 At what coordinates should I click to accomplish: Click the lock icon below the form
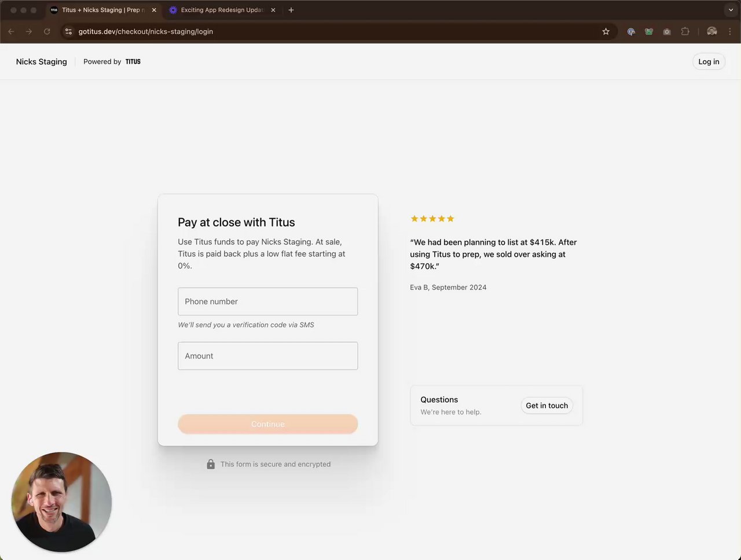coord(211,464)
